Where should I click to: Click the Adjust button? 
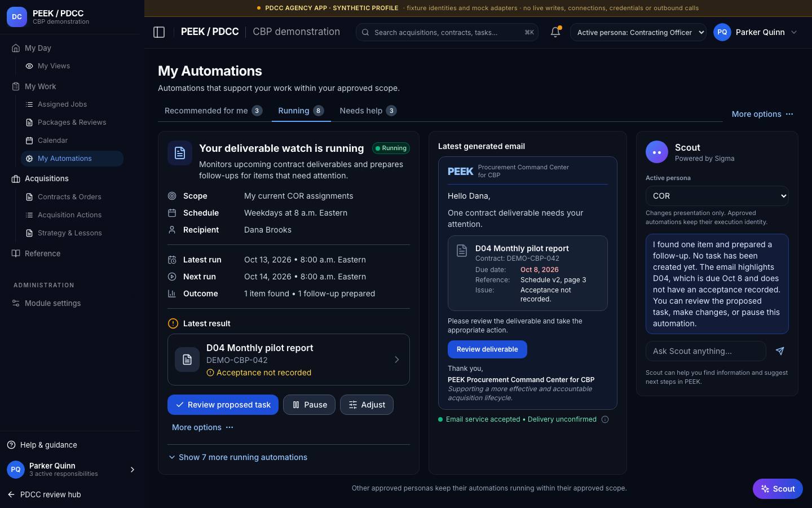[x=367, y=405]
